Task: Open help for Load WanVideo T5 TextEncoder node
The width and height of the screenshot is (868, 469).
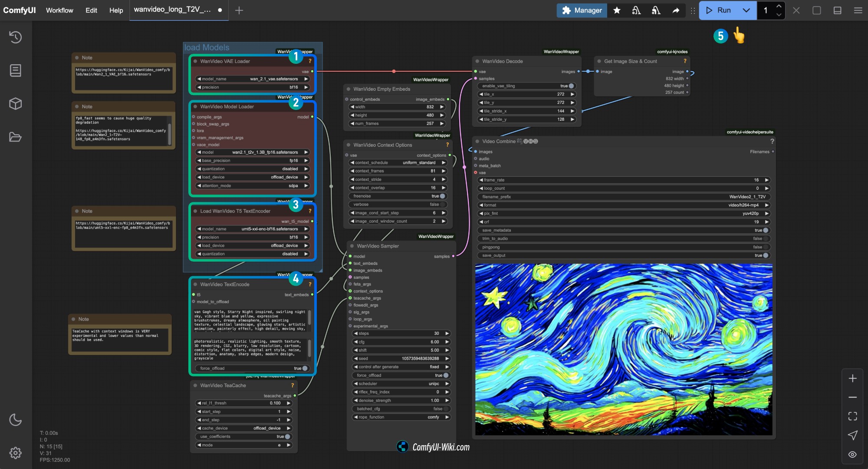Action: [x=310, y=211]
